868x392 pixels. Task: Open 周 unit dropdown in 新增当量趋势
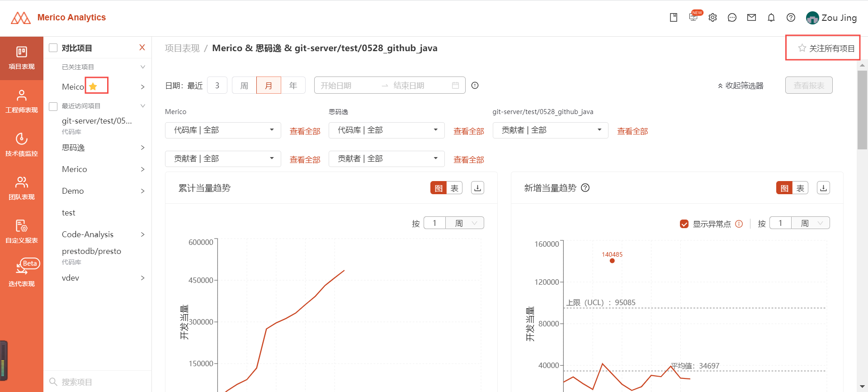pyautogui.click(x=811, y=223)
